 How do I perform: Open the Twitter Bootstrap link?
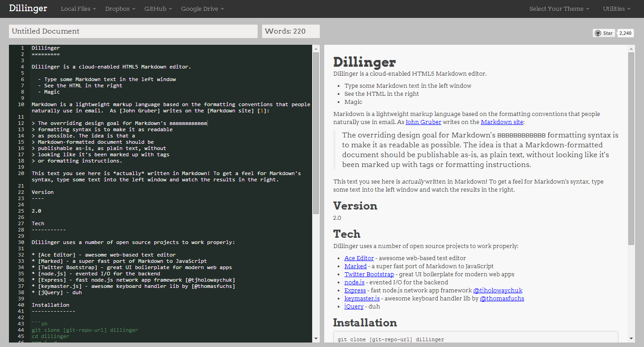click(x=369, y=274)
